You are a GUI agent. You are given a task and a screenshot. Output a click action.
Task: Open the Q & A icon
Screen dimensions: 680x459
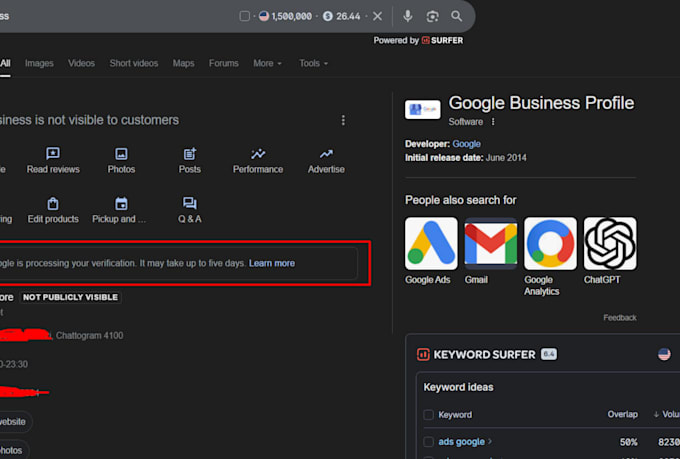coord(190,203)
